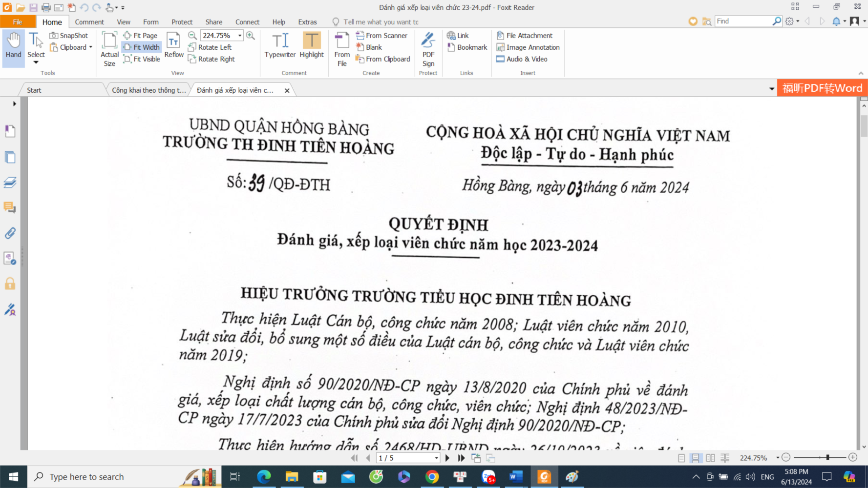Screen dimensions: 868x488
Task: Enable continuous page view in the status bar
Action: tap(695, 458)
